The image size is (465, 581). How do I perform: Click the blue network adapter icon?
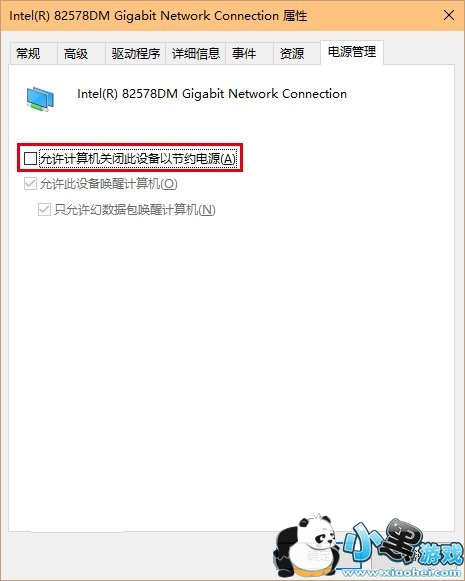click(x=40, y=99)
